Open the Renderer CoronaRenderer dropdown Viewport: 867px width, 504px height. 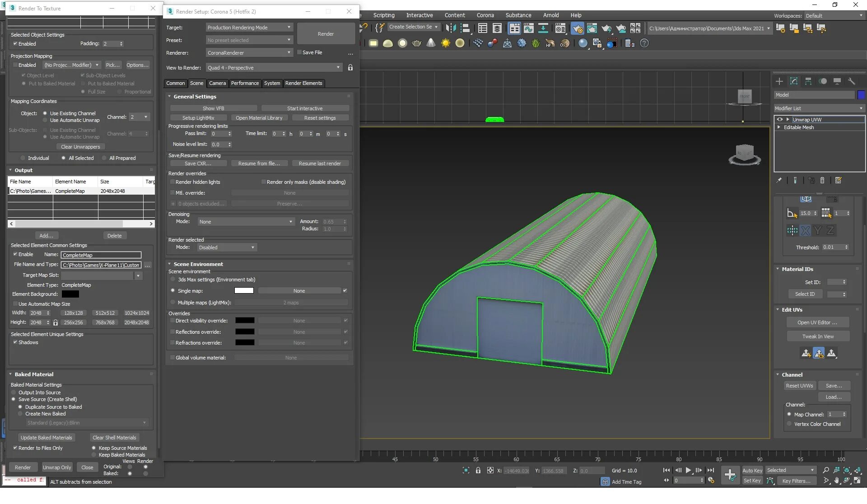249,53
